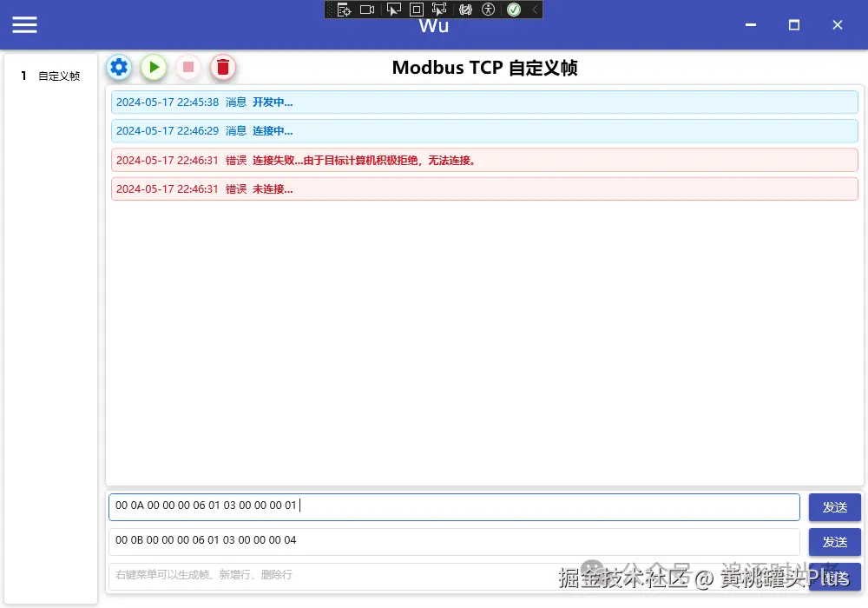Click the green checkmark status icon
The height and width of the screenshot is (608, 868).
coord(514,10)
